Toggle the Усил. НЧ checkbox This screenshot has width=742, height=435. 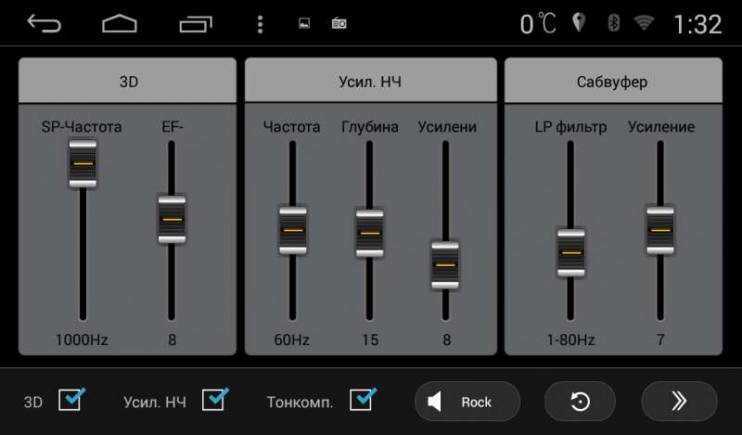tap(215, 399)
